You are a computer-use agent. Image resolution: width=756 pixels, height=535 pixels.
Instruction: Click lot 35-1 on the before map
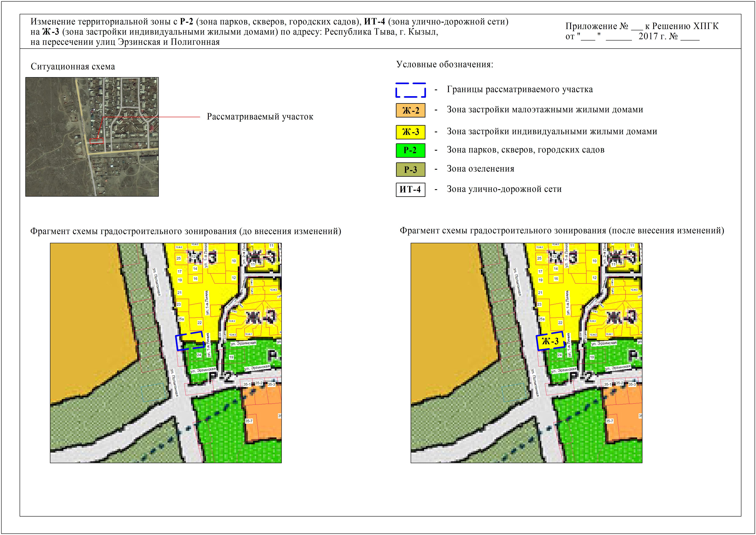tap(247, 384)
